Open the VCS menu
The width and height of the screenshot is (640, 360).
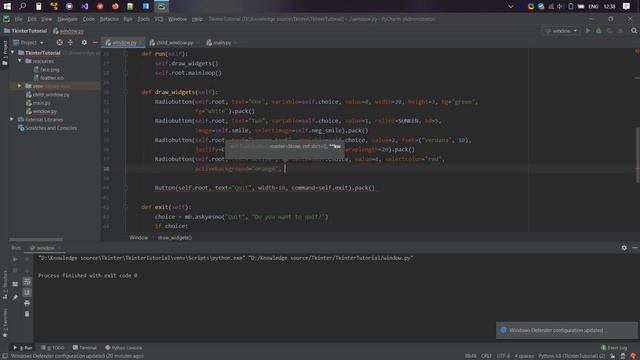coord(158,19)
